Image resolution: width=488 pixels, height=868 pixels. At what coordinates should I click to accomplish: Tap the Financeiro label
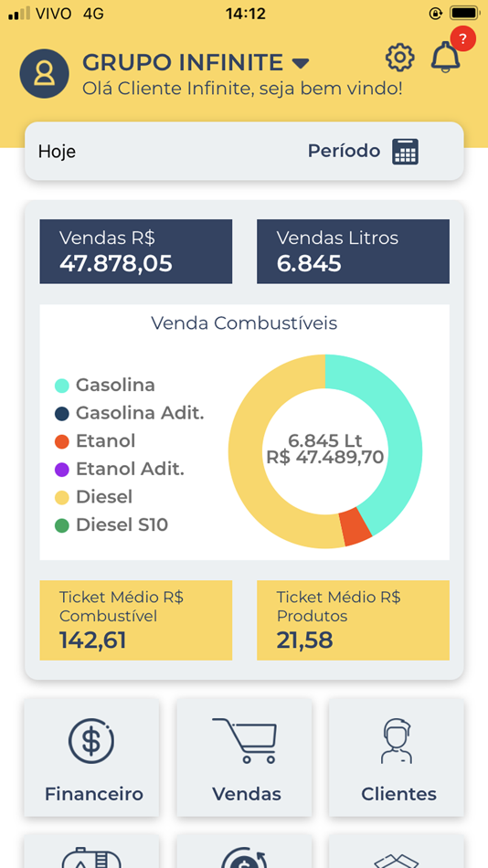point(94,794)
